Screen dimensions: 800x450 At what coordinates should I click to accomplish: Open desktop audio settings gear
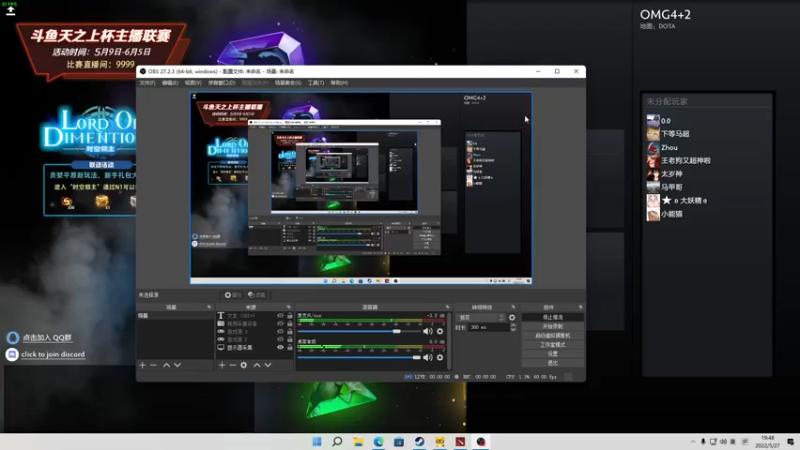(440, 358)
